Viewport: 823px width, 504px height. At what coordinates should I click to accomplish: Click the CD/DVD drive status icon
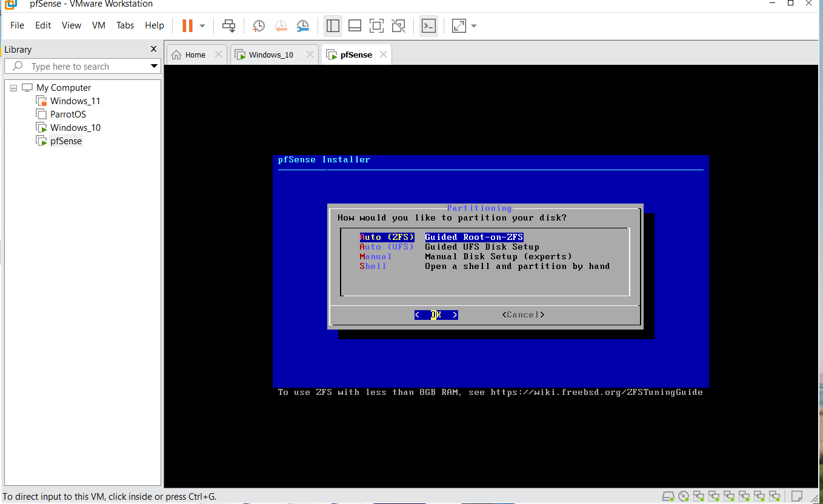click(684, 496)
